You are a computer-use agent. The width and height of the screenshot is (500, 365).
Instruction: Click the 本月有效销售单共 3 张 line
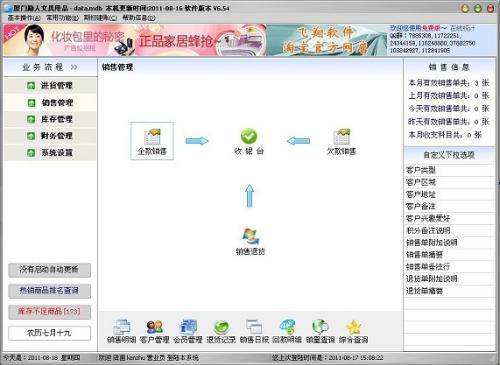(449, 83)
